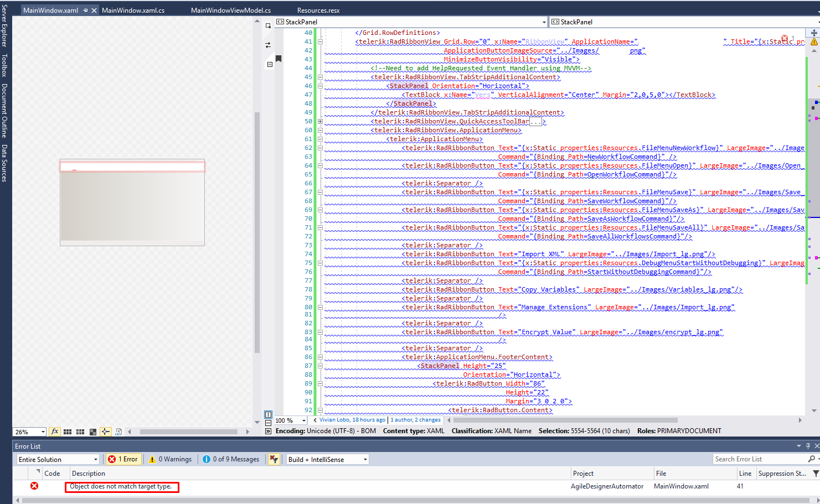820x504 pixels.
Task: Open the designer zoom 26% dropdown
Action: pyautogui.click(x=29, y=432)
